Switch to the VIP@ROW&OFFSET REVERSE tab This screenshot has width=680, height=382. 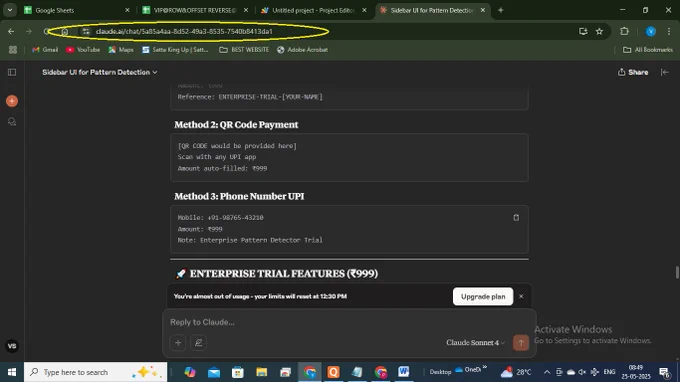click(x=195, y=10)
